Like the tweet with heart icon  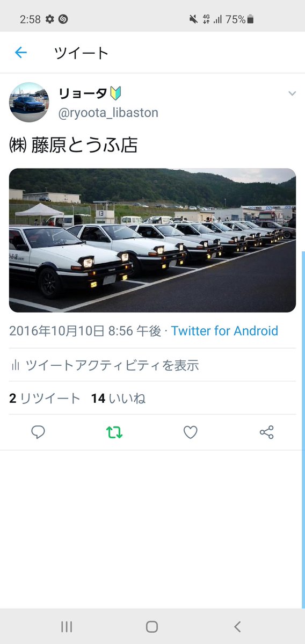(x=190, y=432)
